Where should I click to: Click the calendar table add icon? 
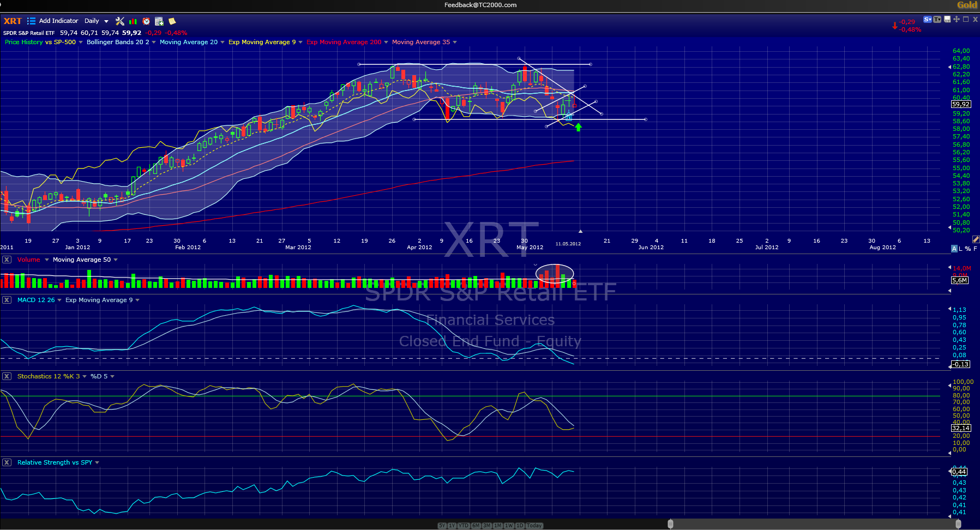pyautogui.click(x=159, y=21)
